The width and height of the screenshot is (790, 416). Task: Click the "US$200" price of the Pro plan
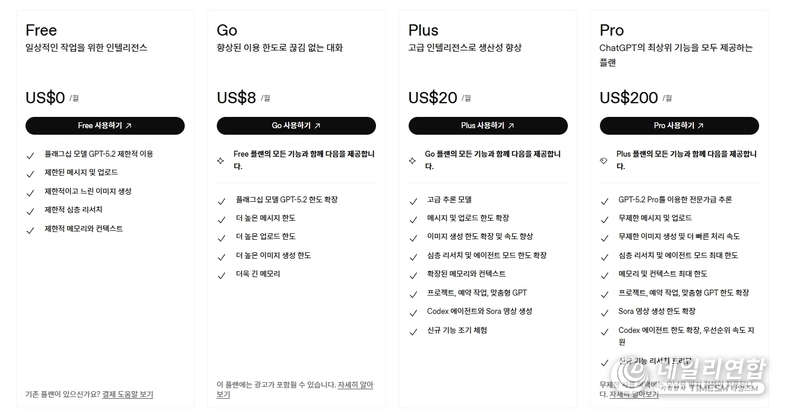pyautogui.click(x=629, y=98)
